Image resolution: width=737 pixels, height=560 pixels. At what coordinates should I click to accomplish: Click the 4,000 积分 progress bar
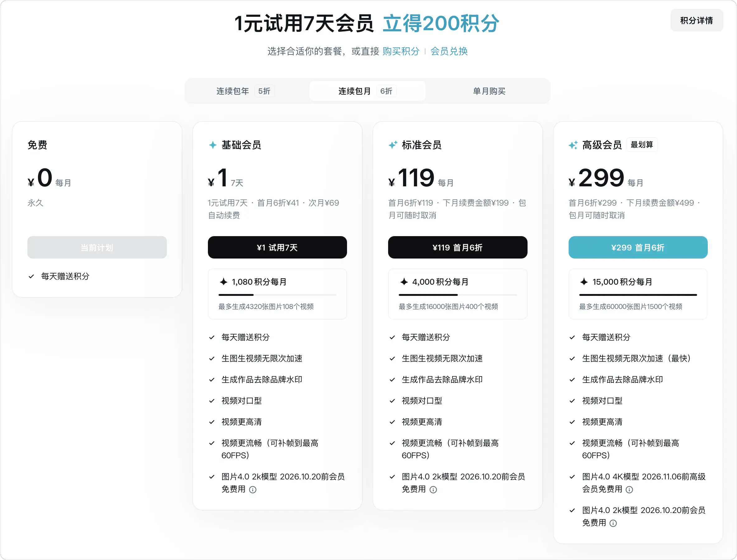pyautogui.click(x=458, y=295)
